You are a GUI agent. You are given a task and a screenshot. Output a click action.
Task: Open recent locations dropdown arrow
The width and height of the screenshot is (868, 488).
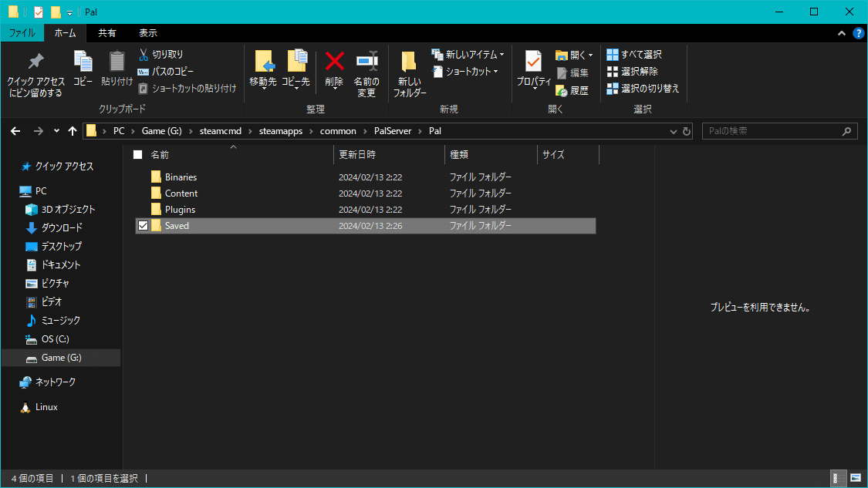(x=56, y=131)
